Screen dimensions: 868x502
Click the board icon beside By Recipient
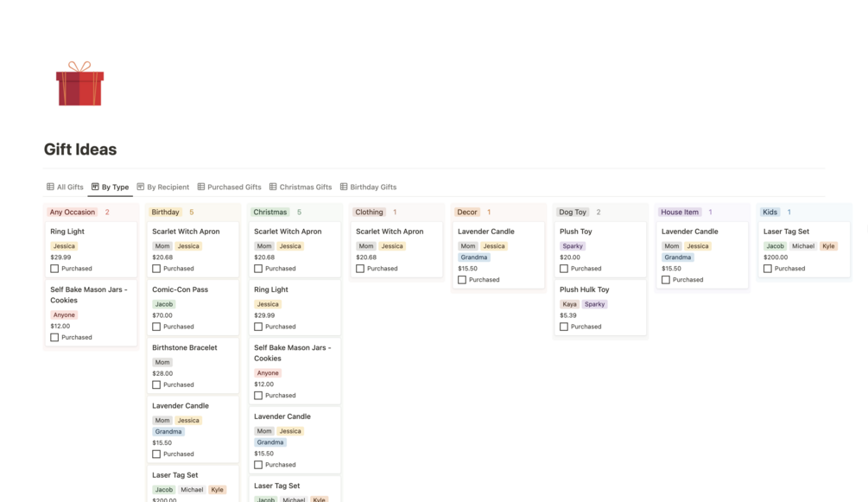coord(141,187)
